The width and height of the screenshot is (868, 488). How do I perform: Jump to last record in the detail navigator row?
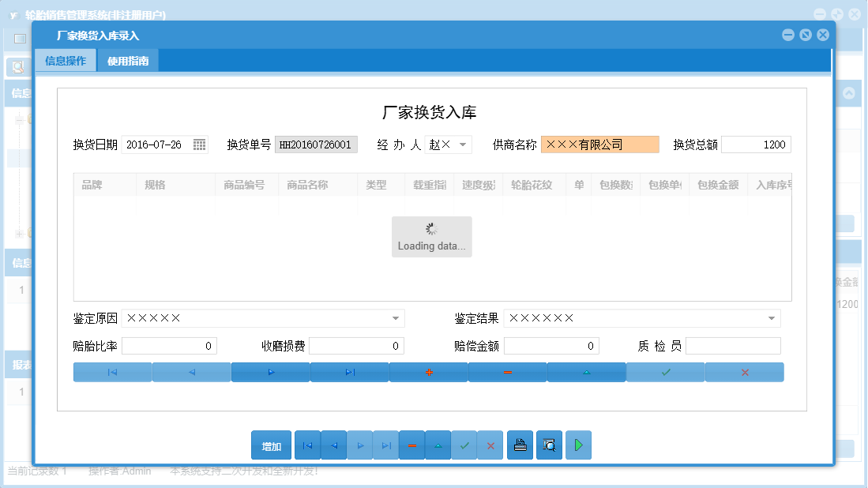click(350, 371)
